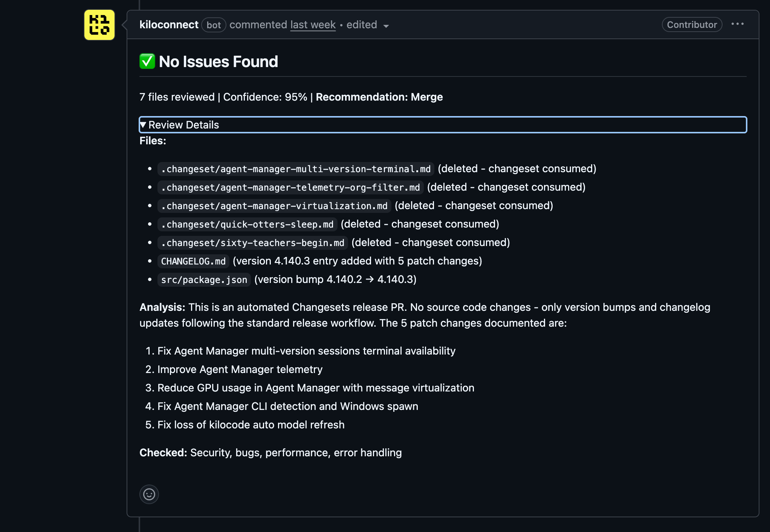Viewport: 770px width, 532px height.
Task: Click the Contributor badge
Action: (x=692, y=25)
